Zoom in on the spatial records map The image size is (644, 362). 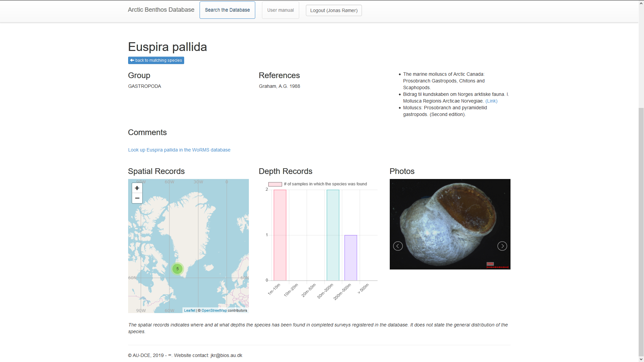(137, 188)
